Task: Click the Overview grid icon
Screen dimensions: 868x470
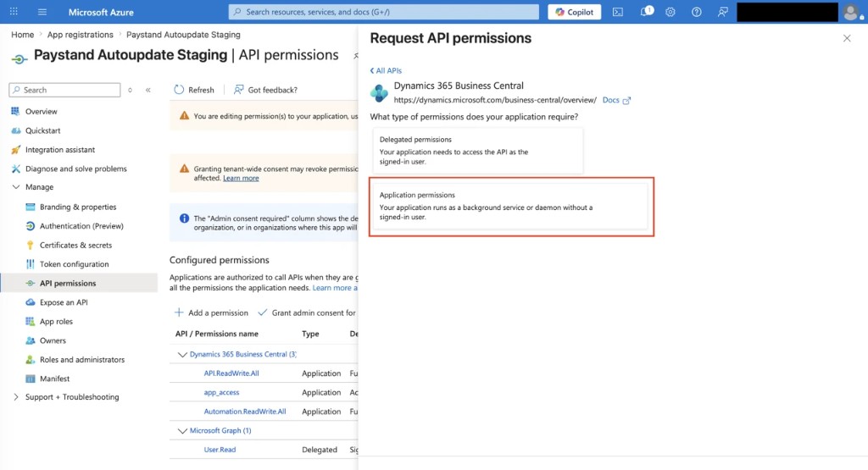Action: pos(15,111)
